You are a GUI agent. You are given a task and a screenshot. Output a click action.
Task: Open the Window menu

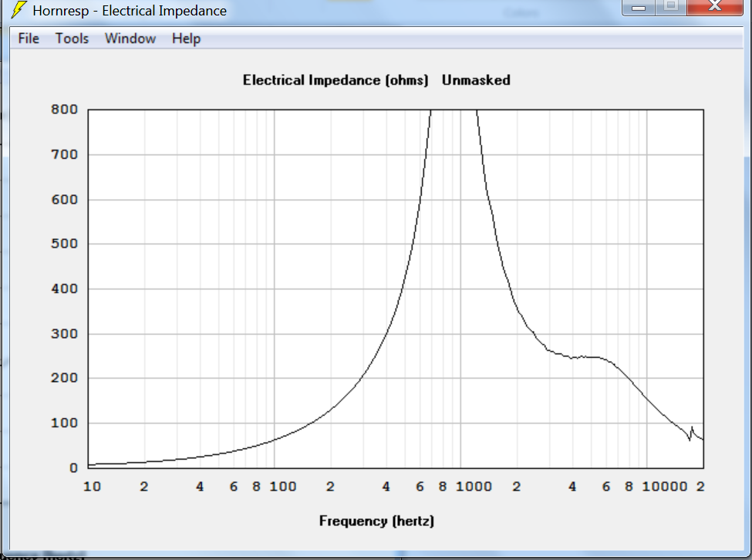click(x=130, y=39)
